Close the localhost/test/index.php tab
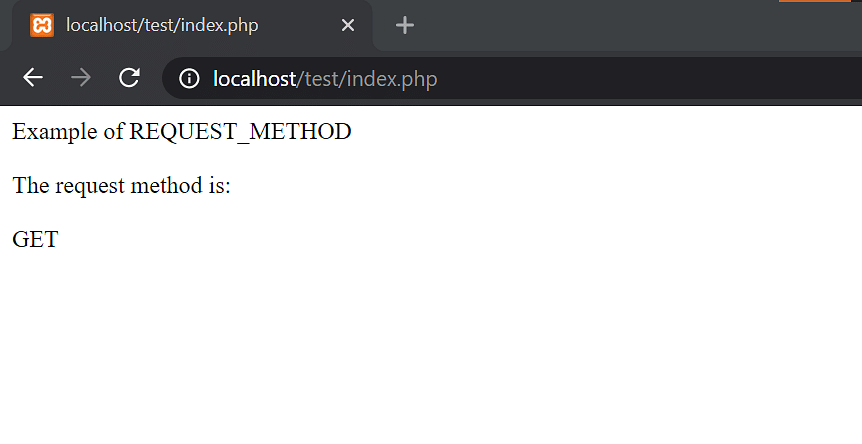Image resolution: width=862 pixels, height=444 pixels. click(347, 25)
